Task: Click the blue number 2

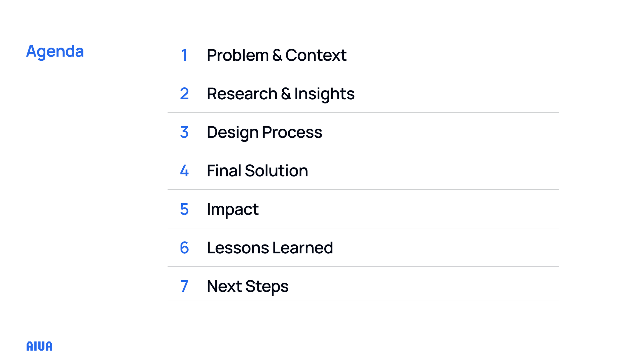Action: point(184,94)
